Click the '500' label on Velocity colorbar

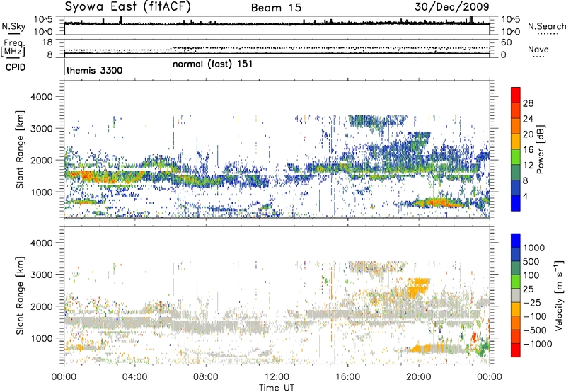coord(533,262)
